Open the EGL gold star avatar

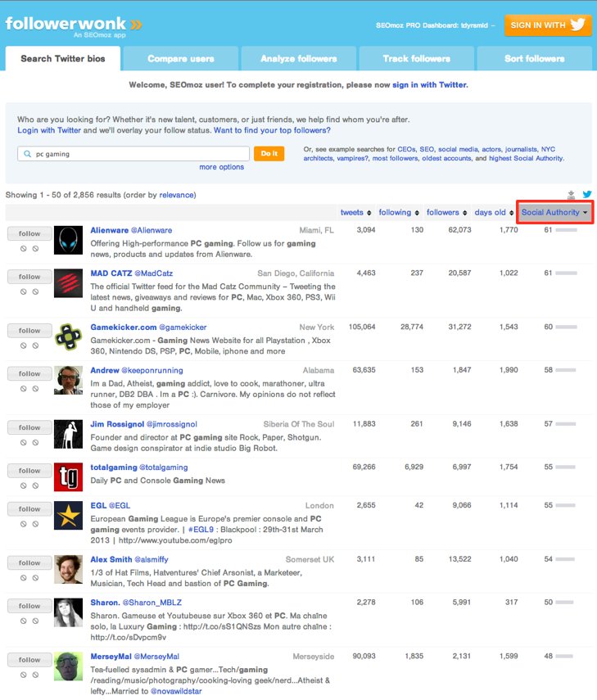click(x=68, y=515)
